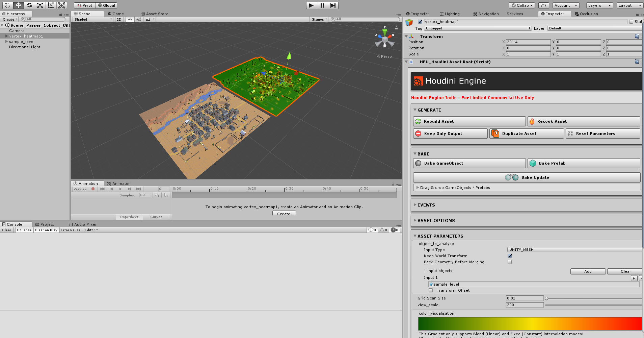Click Bake Prefab in the BAKE section

tap(583, 163)
